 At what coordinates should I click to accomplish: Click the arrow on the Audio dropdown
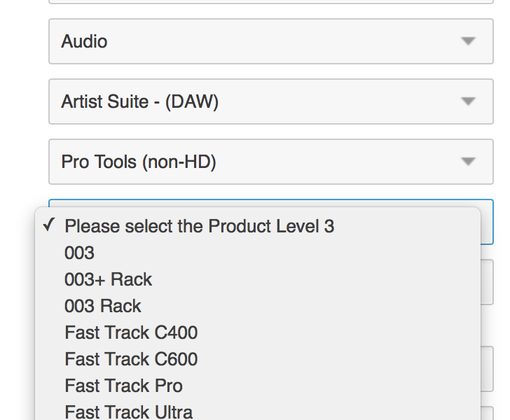pyautogui.click(x=468, y=41)
